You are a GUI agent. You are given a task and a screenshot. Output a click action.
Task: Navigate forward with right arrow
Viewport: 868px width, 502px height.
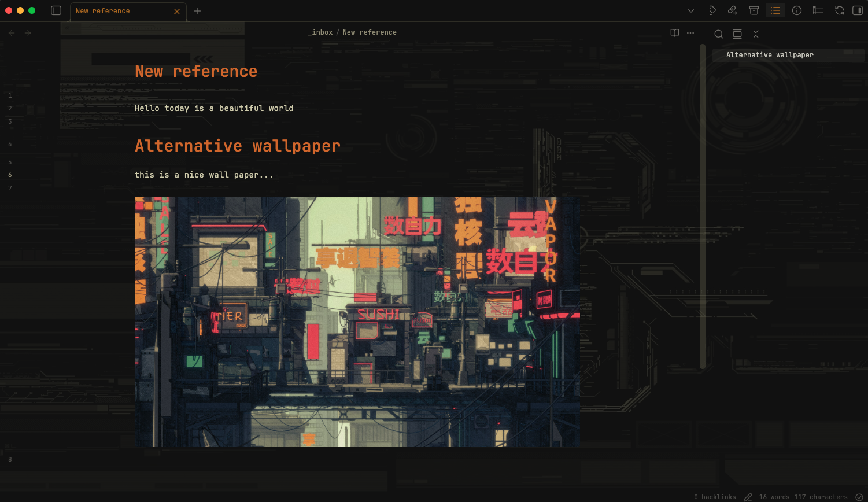[x=28, y=33]
